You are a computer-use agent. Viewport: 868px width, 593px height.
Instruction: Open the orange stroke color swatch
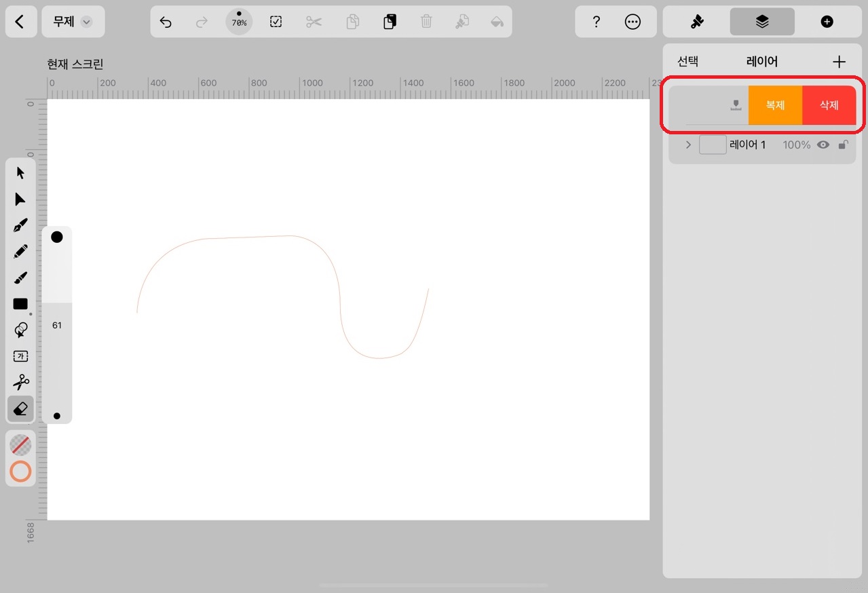(20, 472)
